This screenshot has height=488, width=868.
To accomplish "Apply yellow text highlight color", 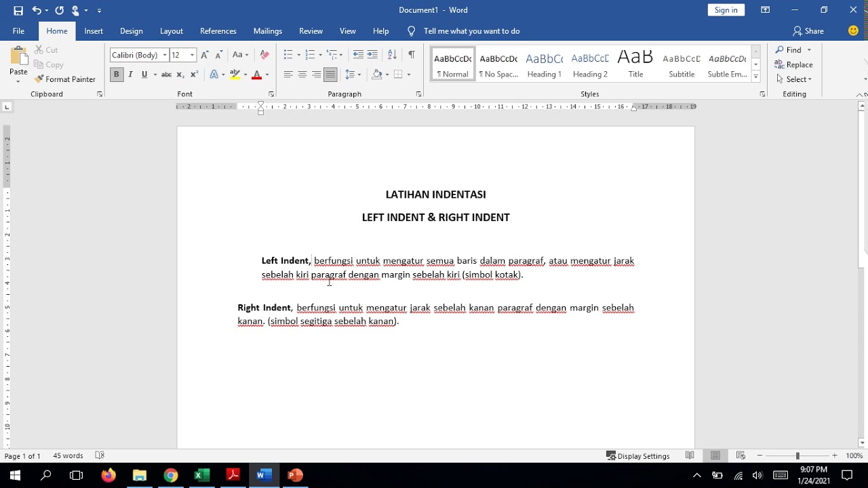I will pos(235,75).
